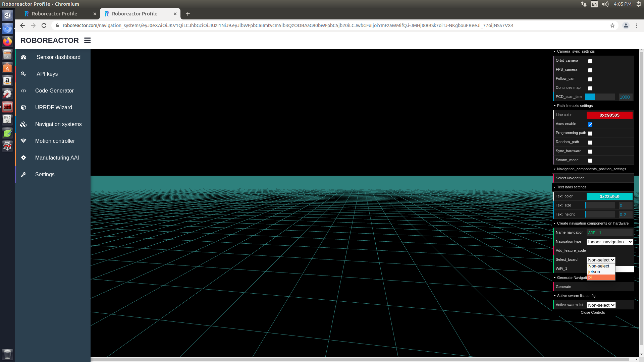Click the API keys key icon
The height and width of the screenshot is (362, 644).
(x=23, y=74)
